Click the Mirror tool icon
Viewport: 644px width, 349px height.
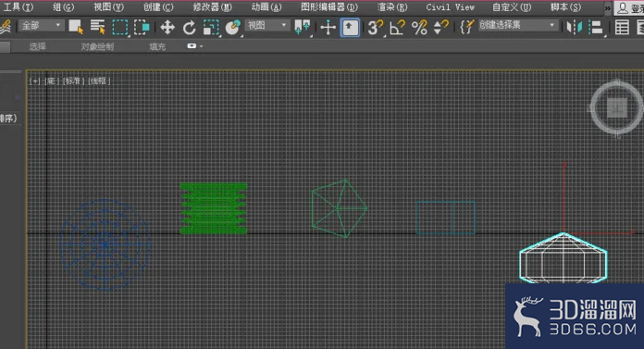tap(575, 28)
